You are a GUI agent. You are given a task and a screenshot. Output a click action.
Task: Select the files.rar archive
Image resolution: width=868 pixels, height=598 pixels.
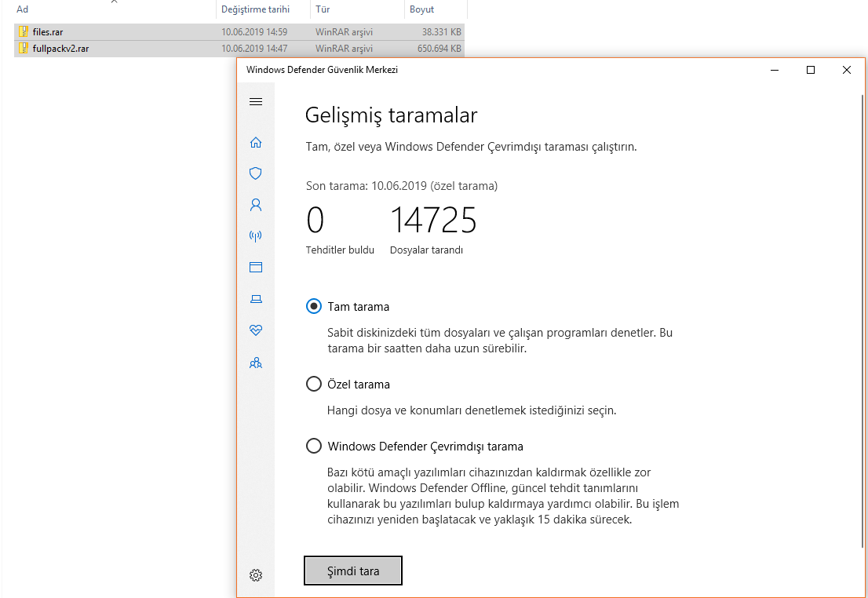tap(239, 31)
